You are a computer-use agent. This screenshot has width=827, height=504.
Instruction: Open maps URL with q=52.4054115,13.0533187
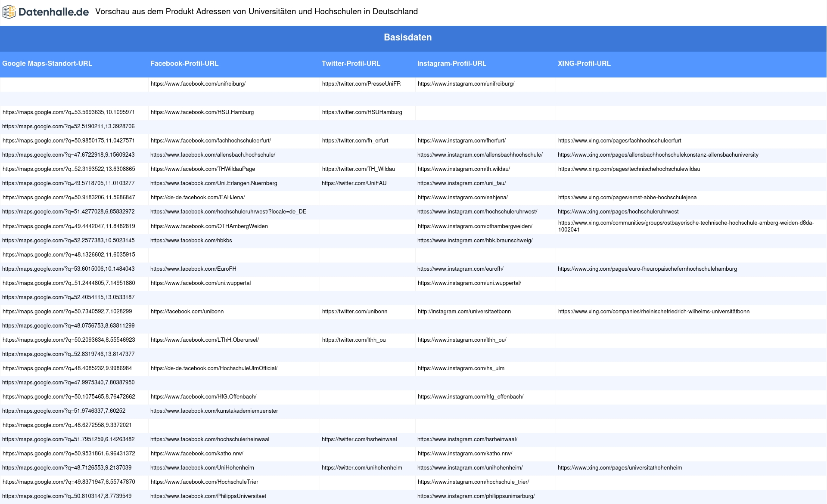pyautogui.click(x=68, y=297)
